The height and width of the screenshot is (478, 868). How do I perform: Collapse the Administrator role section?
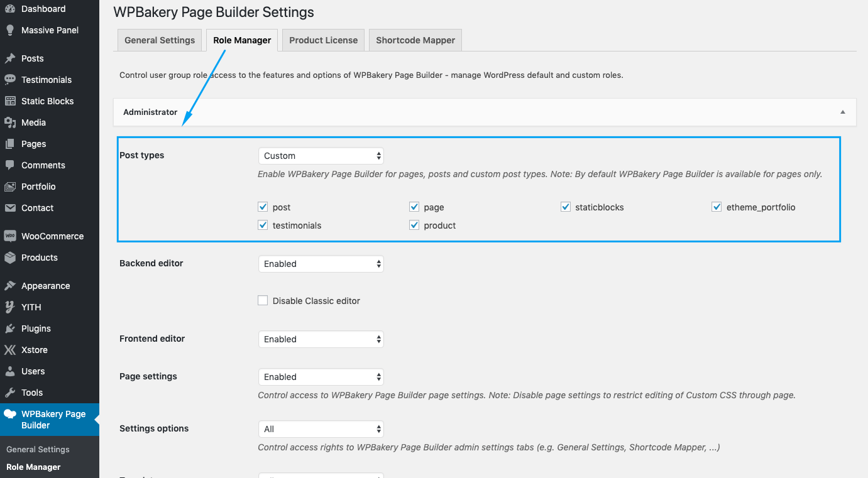click(842, 112)
